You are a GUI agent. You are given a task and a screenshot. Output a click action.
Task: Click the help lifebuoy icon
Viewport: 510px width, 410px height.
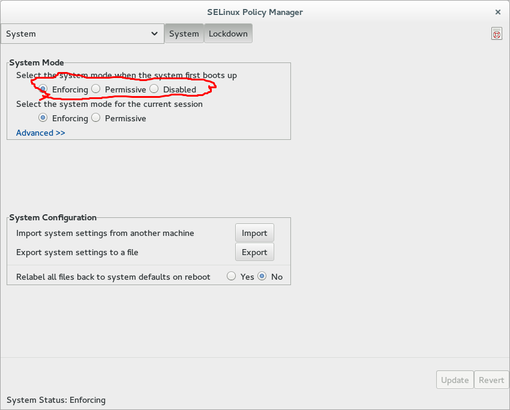coord(496,34)
